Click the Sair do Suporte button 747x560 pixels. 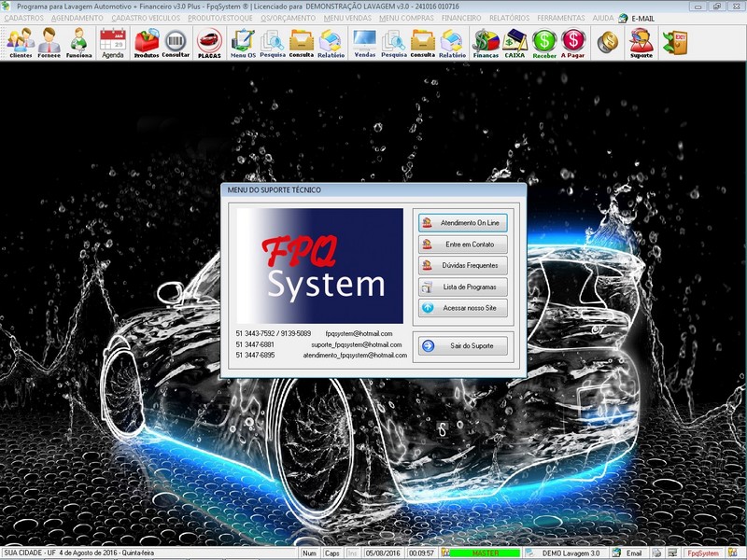[462, 345]
